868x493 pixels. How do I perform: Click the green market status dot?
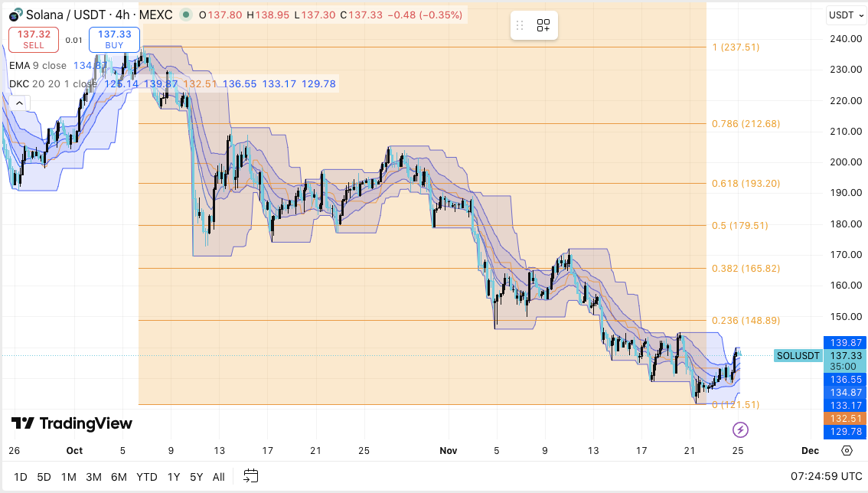pos(185,15)
